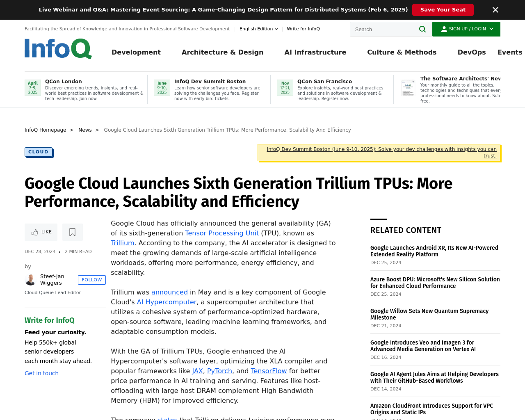Open the DevOps menu
This screenshot has height=420, width=525.
472,52
